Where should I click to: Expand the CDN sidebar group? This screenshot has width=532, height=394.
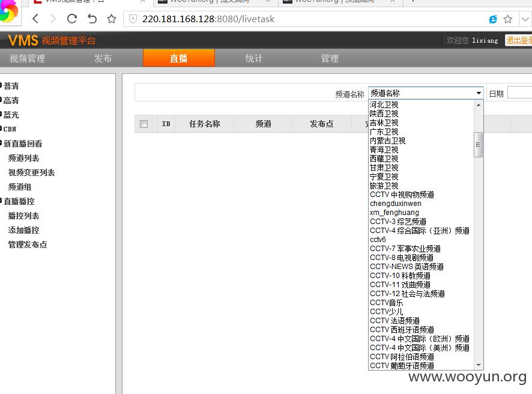coord(9,129)
